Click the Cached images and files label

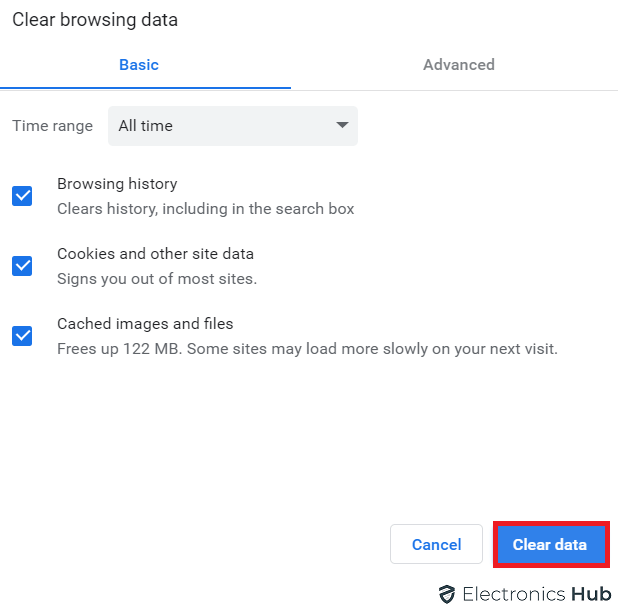coord(145,324)
